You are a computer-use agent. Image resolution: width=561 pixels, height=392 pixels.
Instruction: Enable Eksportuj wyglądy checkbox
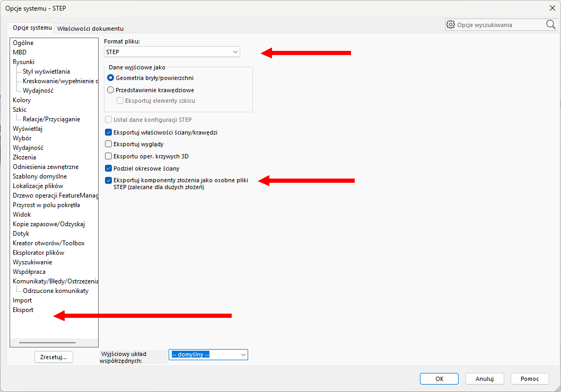(x=109, y=144)
